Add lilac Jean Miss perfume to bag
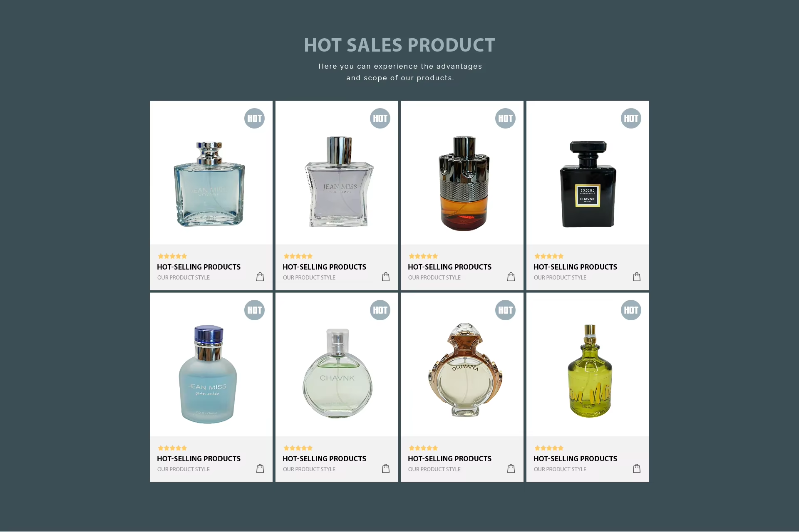The width and height of the screenshot is (799, 532). pyautogui.click(x=386, y=277)
